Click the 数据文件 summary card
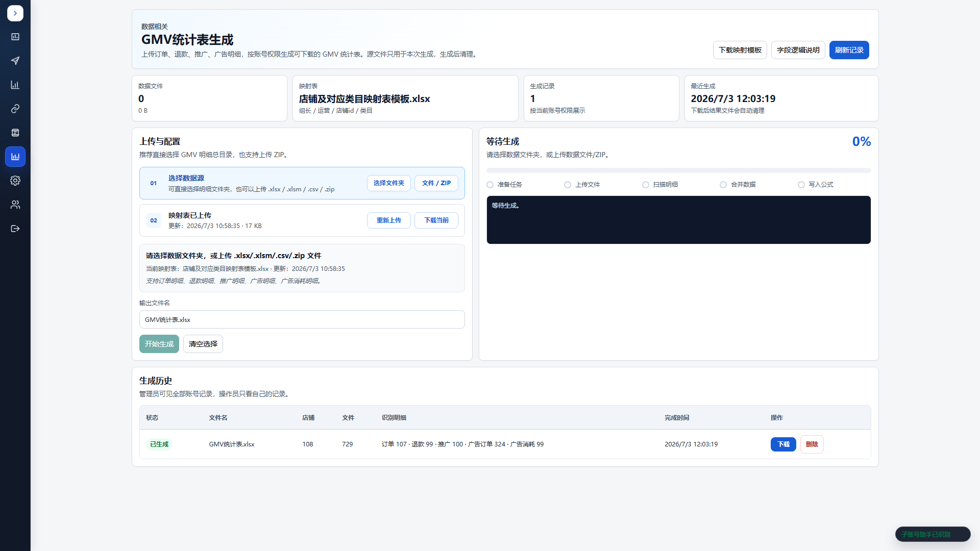This screenshot has width=980, height=551. [x=209, y=98]
